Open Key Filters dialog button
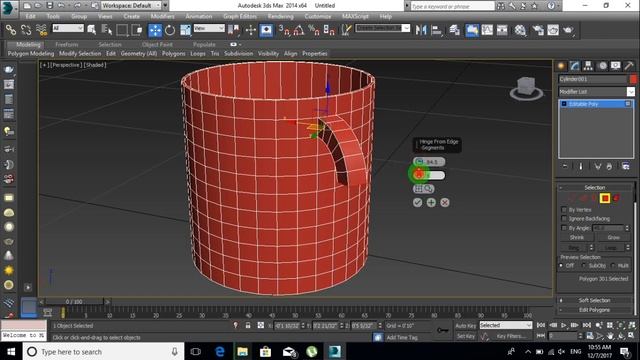The width and height of the screenshot is (640, 360). pyautogui.click(x=511, y=336)
